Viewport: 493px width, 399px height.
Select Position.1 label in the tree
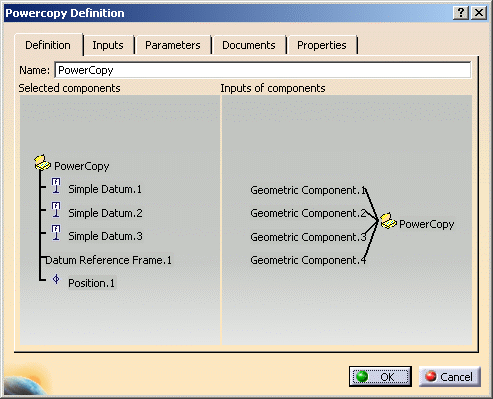91,283
